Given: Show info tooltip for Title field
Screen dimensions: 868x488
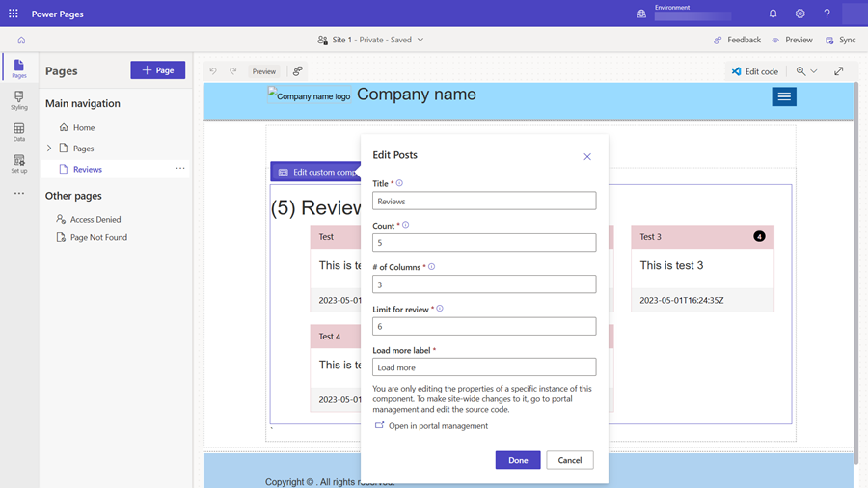Looking at the screenshot, I should 399,183.
